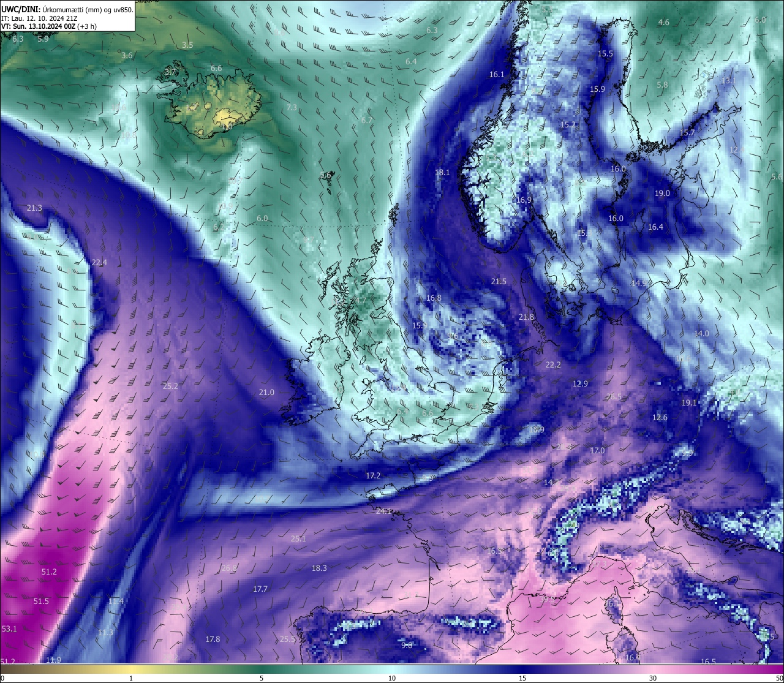Screen dimensions: 784x683
Task: Click the 19.0 value label
Action: [x=662, y=194]
